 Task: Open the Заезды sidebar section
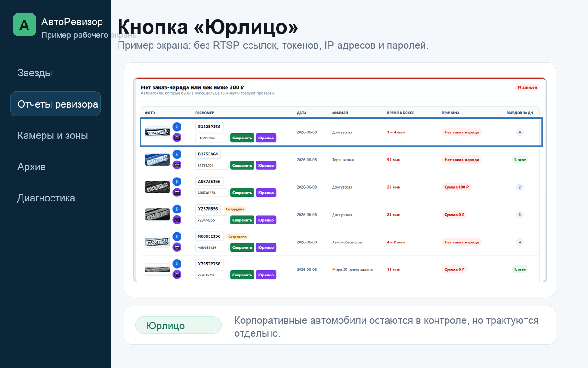(35, 73)
